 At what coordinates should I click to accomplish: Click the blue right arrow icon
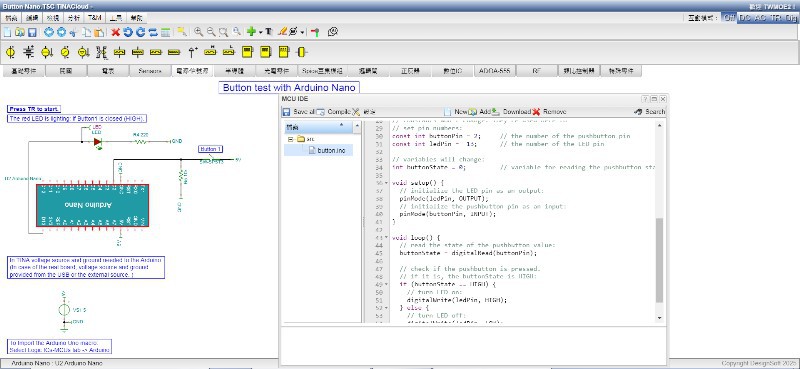tap(61, 32)
